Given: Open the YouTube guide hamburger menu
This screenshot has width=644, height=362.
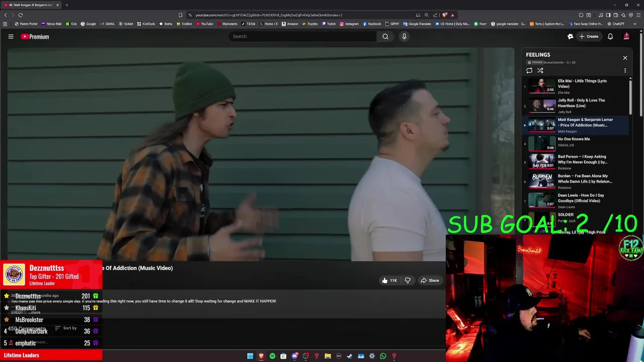Looking at the screenshot, I should [x=11, y=36].
